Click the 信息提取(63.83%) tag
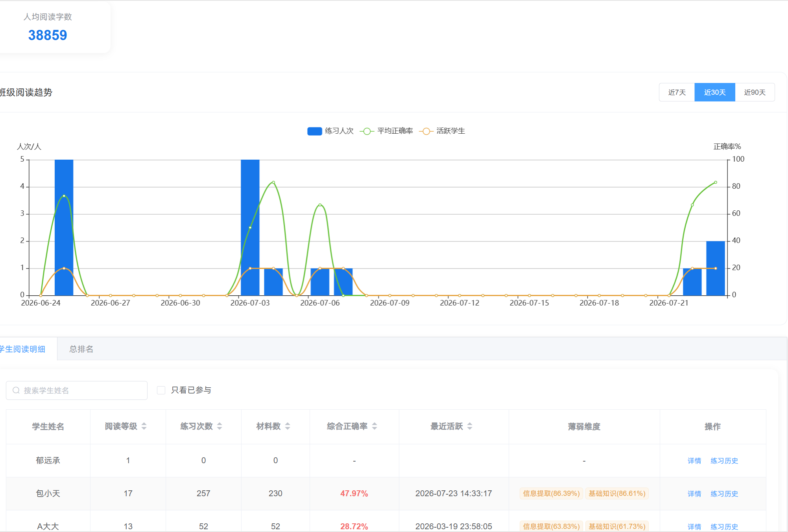The width and height of the screenshot is (788, 532). pos(551,526)
